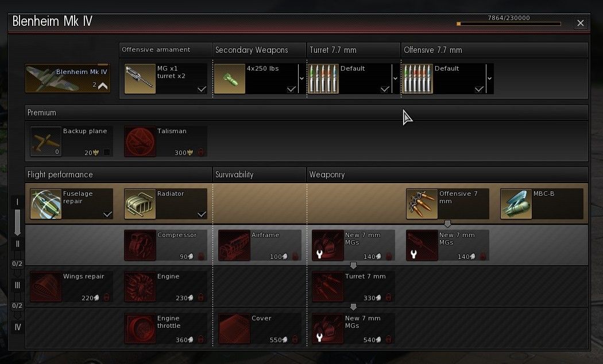The width and height of the screenshot is (603, 364).
Task: Click the Backup plane icon
Action: tap(46, 141)
